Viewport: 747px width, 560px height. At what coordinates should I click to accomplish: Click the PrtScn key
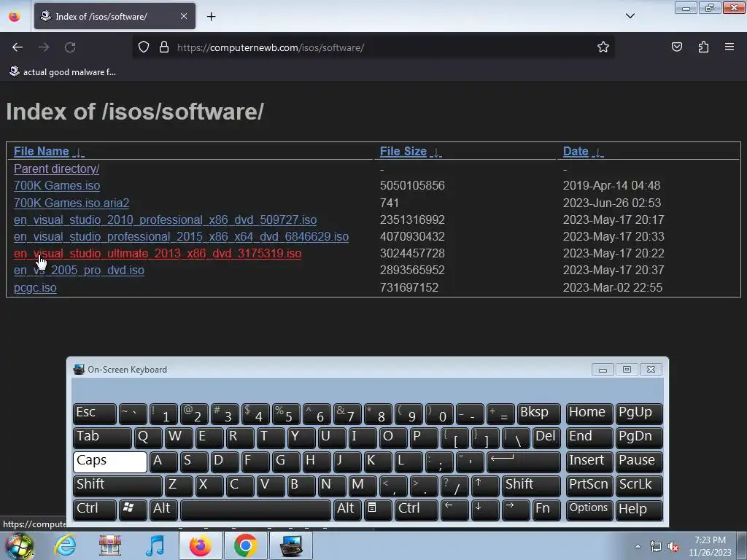point(589,486)
